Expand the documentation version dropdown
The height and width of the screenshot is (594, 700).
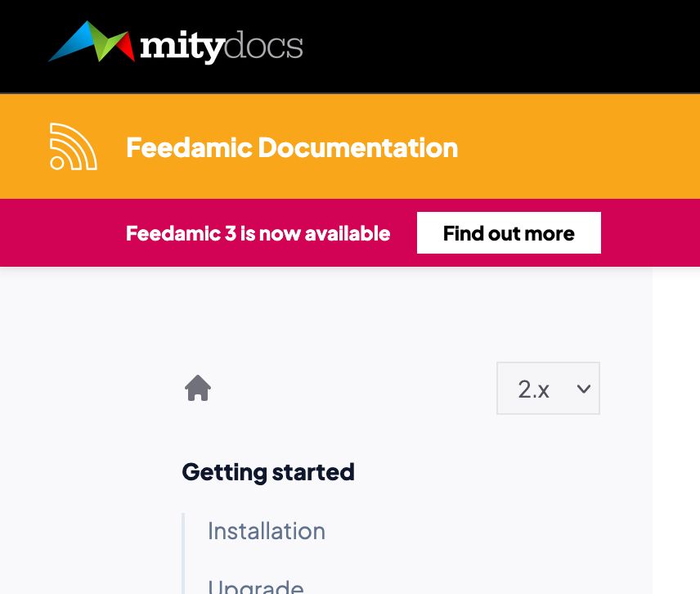click(548, 389)
